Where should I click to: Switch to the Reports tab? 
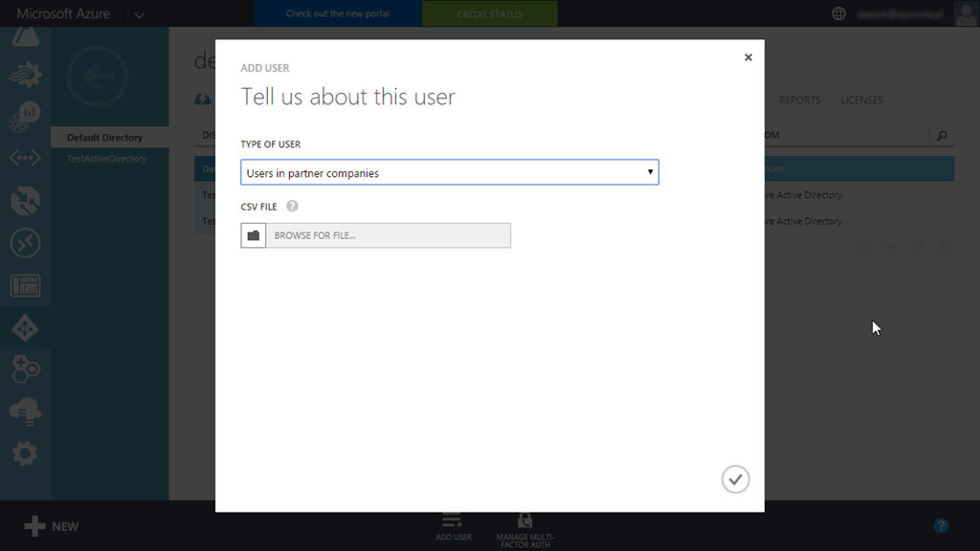pyautogui.click(x=799, y=100)
